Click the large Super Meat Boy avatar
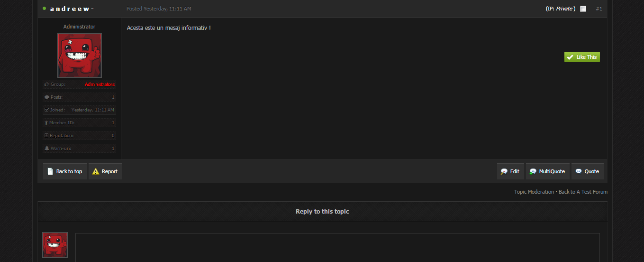Image resolution: width=644 pixels, height=262 pixels. 80,56
